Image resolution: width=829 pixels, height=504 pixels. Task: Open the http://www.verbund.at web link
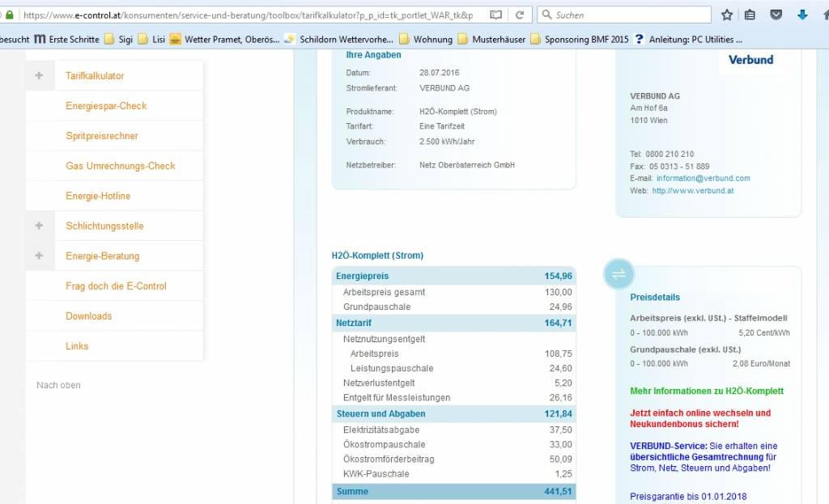click(x=693, y=191)
